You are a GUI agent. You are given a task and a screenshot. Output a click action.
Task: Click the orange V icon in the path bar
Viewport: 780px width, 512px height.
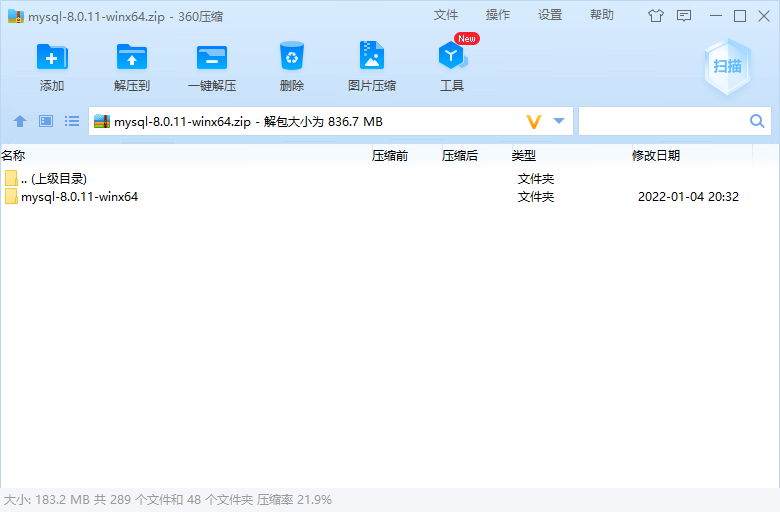tap(534, 121)
